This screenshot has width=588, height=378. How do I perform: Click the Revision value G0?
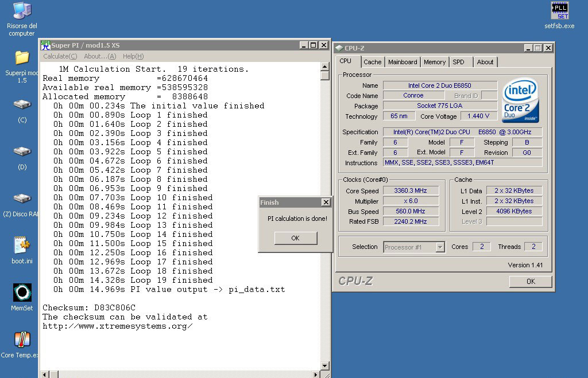coord(527,153)
